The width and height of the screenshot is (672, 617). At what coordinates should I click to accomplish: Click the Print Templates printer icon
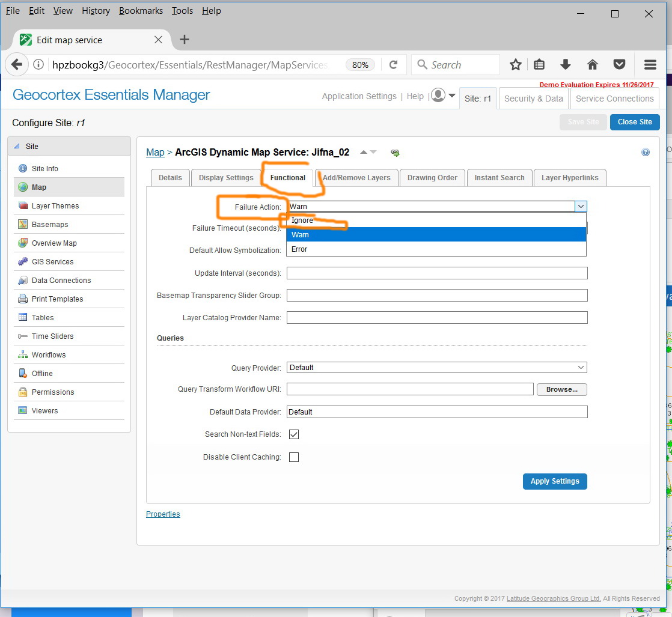[x=23, y=299]
